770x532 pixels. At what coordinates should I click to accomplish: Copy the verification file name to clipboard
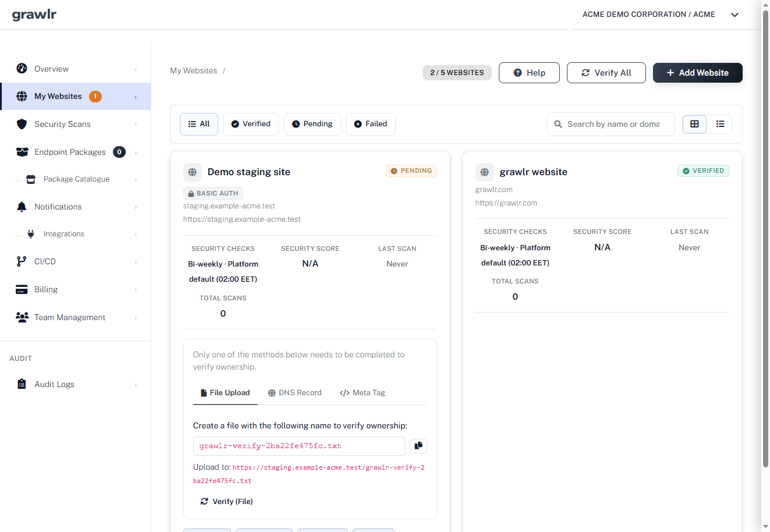click(418, 446)
